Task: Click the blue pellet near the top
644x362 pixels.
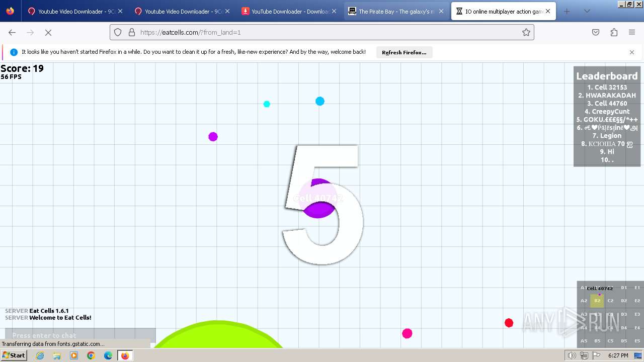Action: [320, 101]
